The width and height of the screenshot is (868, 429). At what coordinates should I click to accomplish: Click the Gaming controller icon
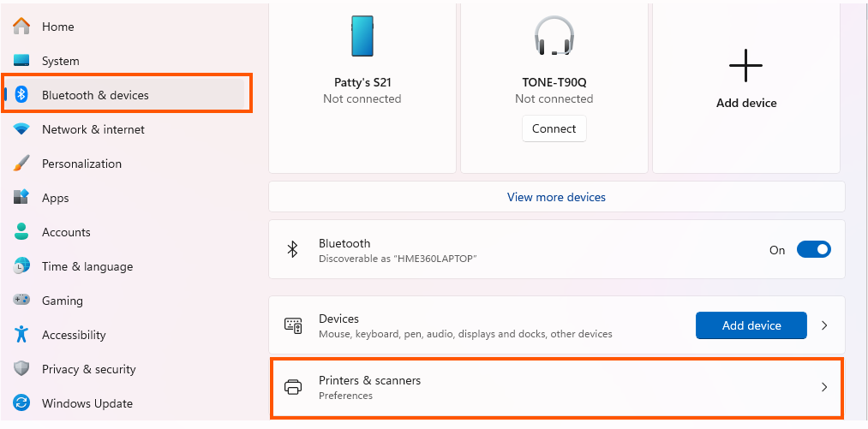pos(22,301)
